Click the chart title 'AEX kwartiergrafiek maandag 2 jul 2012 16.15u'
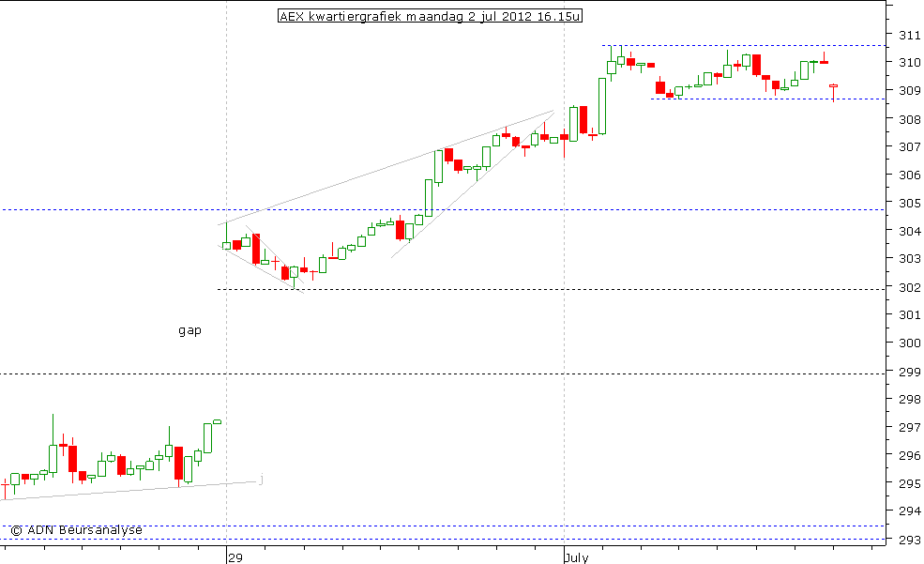924x564 pixels. click(x=430, y=16)
